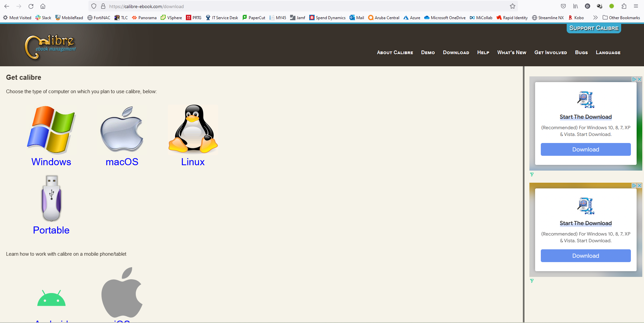This screenshot has height=323, width=644.
Task: Open the IT Service Desk bookmark
Action: coord(222,17)
